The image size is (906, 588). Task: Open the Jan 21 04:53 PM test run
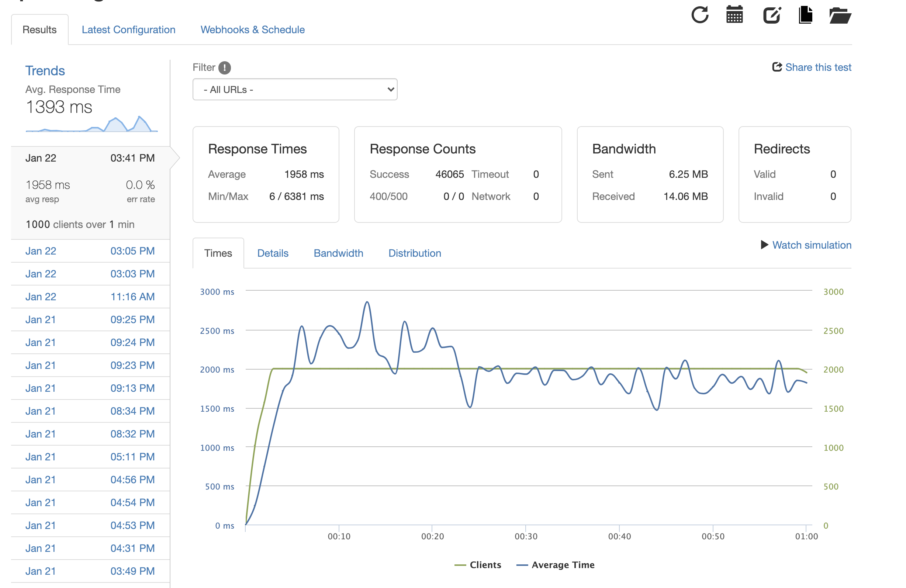click(x=90, y=525)
